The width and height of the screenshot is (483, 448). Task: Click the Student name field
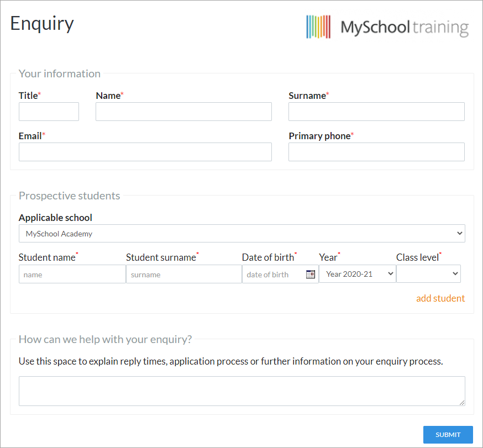coord(72,274)
